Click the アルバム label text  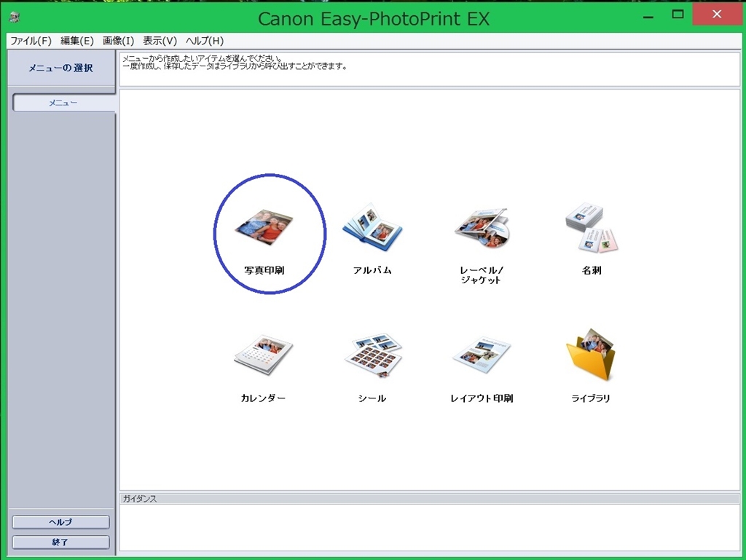[x=372, y=270]
